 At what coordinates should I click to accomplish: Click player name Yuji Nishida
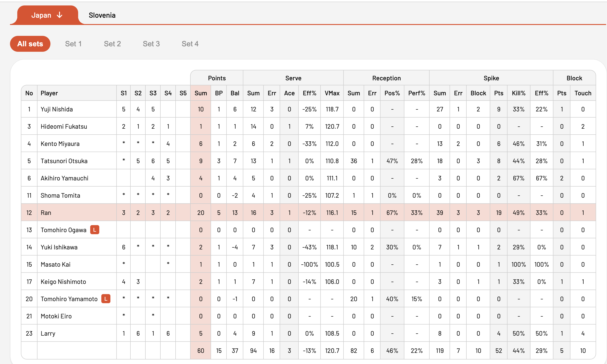pyautogui.click(x=57, y=109)
